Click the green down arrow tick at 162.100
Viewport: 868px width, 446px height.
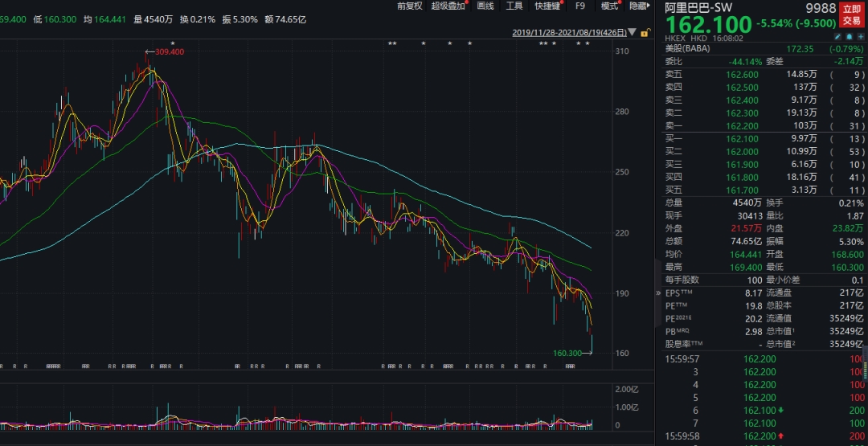[780, 411]
